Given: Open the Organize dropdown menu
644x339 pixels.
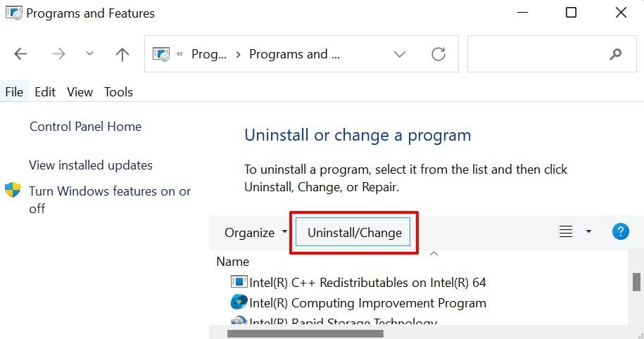Looking at the screenshot, I should click(255, 233).
